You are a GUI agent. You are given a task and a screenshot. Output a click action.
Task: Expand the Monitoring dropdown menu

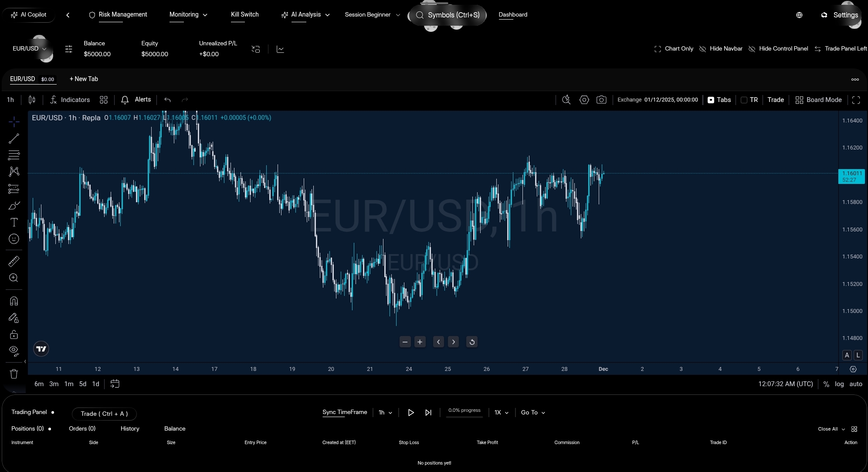188,14
